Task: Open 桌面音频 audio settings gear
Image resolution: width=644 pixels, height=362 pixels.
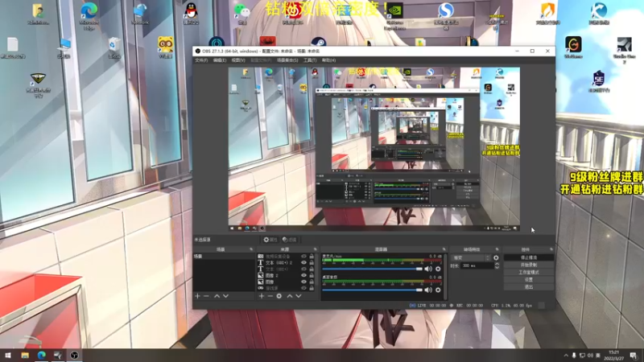Action: [x=438, y=290]
